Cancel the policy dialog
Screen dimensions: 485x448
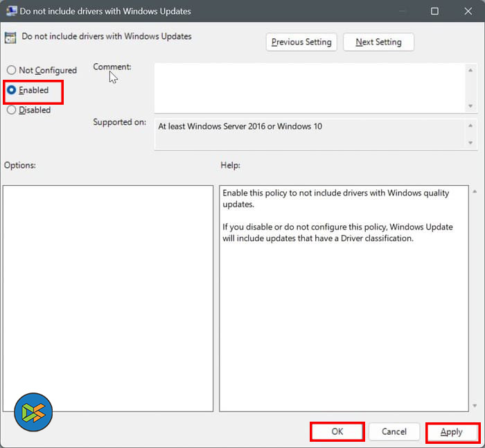(394, 431)
